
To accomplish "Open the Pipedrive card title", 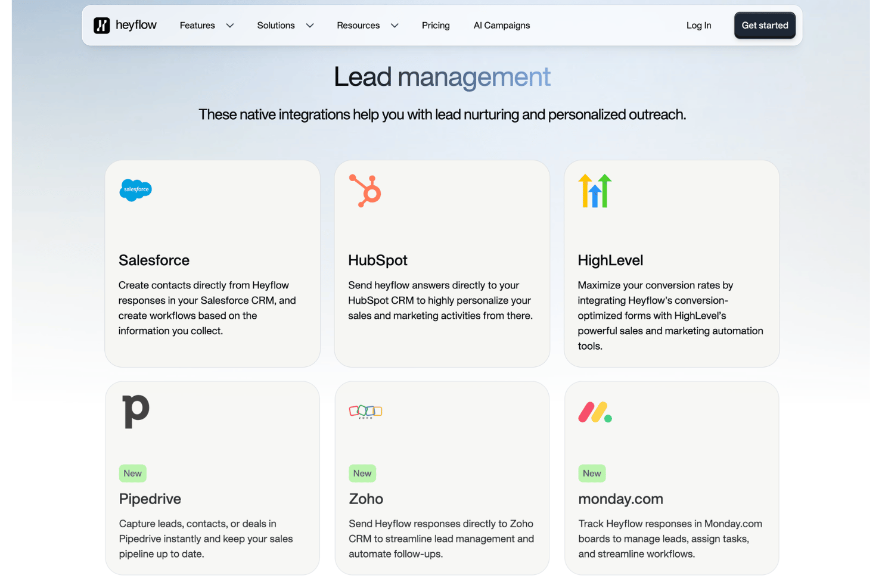I will [x=150, y=499].
